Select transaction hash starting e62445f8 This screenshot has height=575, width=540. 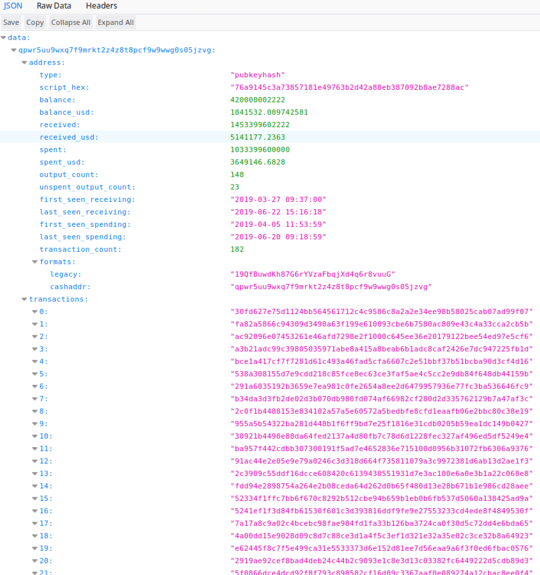[x=382, y=549]
